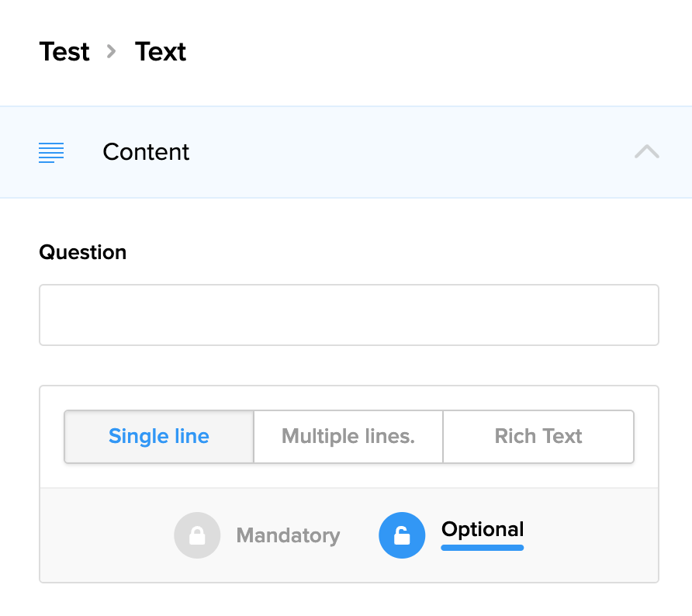Collapse the Content section with the chevron
This screenshot has height=616, width=692.
[646, 152]
